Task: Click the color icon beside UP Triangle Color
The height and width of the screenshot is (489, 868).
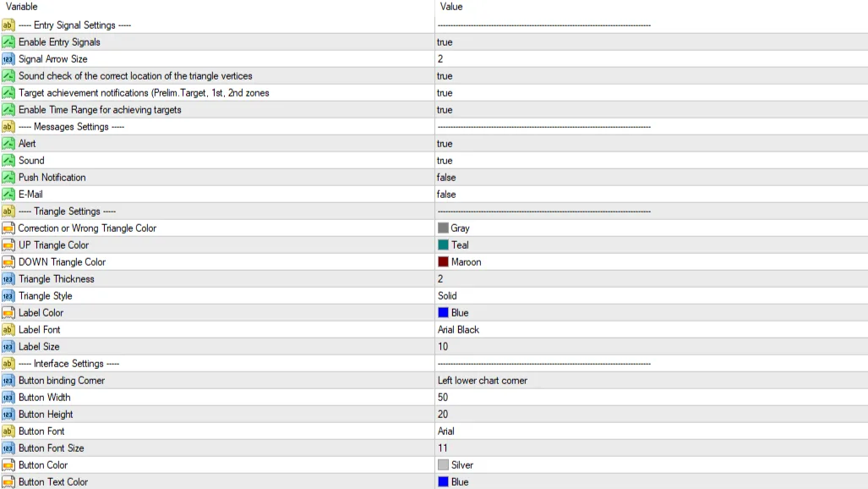Action: click(8, 245)
